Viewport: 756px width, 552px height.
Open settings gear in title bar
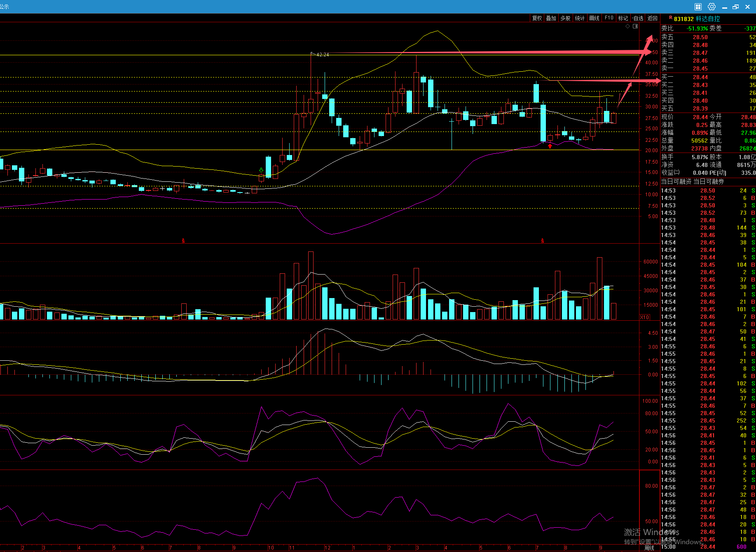[712, 7]
